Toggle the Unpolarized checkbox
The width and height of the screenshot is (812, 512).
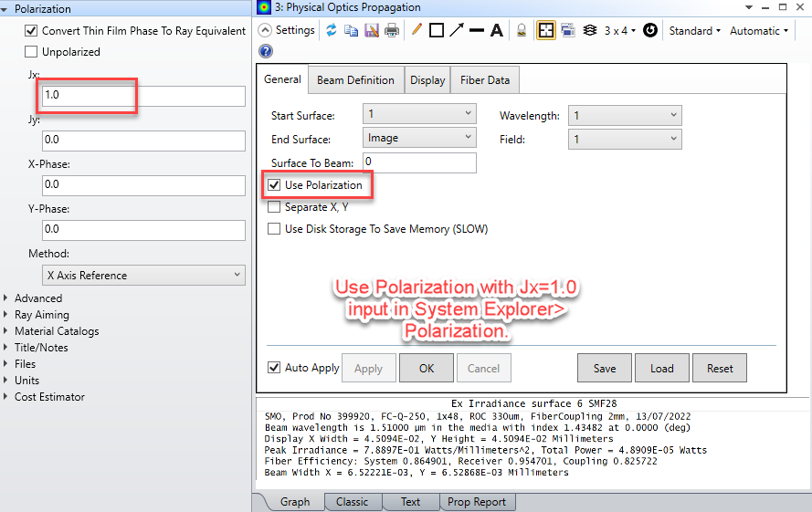[31, 52]
